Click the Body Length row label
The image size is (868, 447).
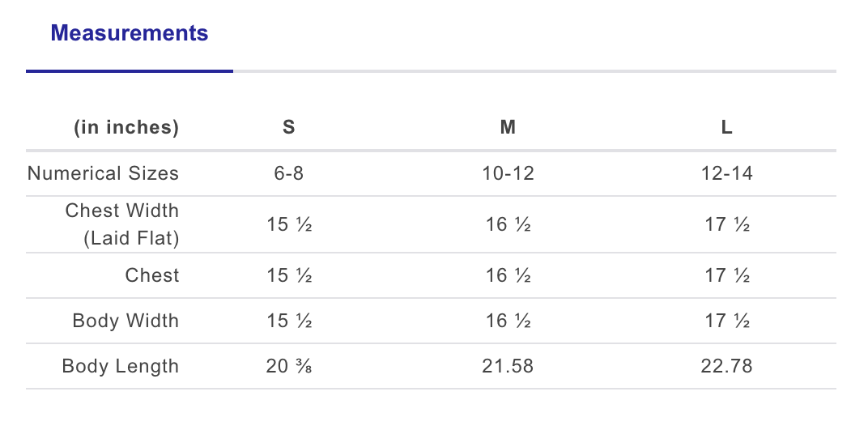120,366
